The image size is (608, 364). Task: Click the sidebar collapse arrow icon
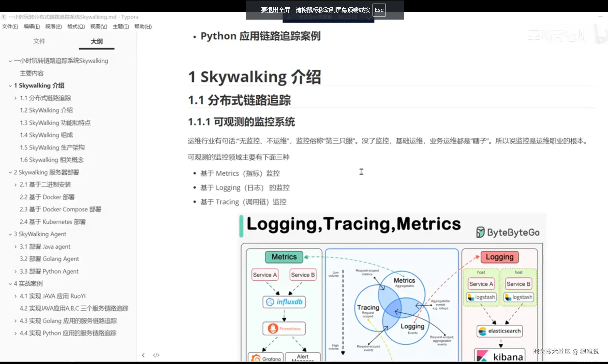pyautogui.click(x=143, y=355)
